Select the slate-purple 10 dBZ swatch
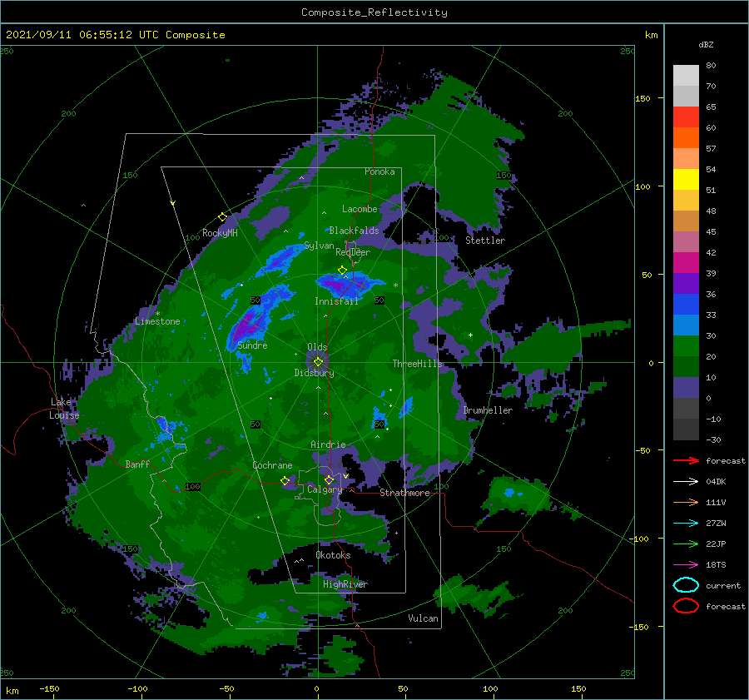This screenshot has height=700, width=749. point(686,388)
